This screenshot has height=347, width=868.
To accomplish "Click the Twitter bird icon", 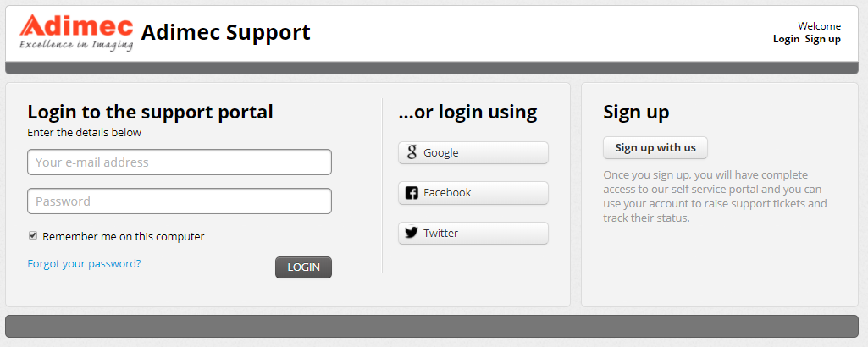I will pos(412,233).
